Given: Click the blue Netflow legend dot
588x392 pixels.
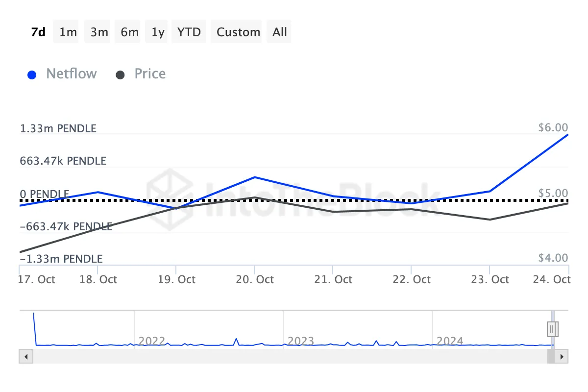Looking at the screenshot, I should coord(32,73).
